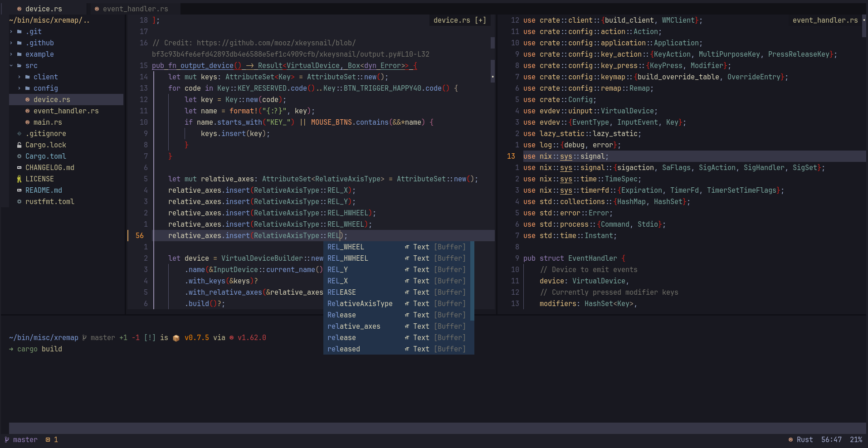Expand the .git folder chevron
Screen dimensions: 868x448
[11, 31]
